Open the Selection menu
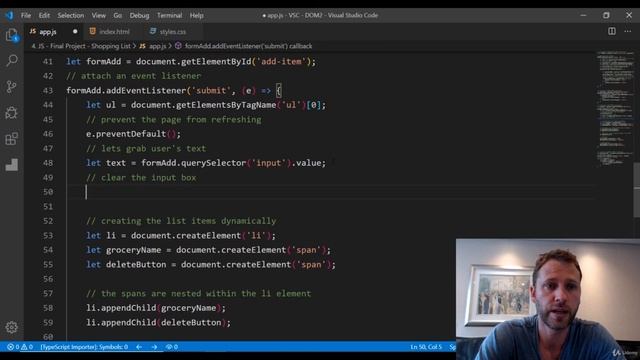Screen dimensions: 640x360 (x=71, y=16)
